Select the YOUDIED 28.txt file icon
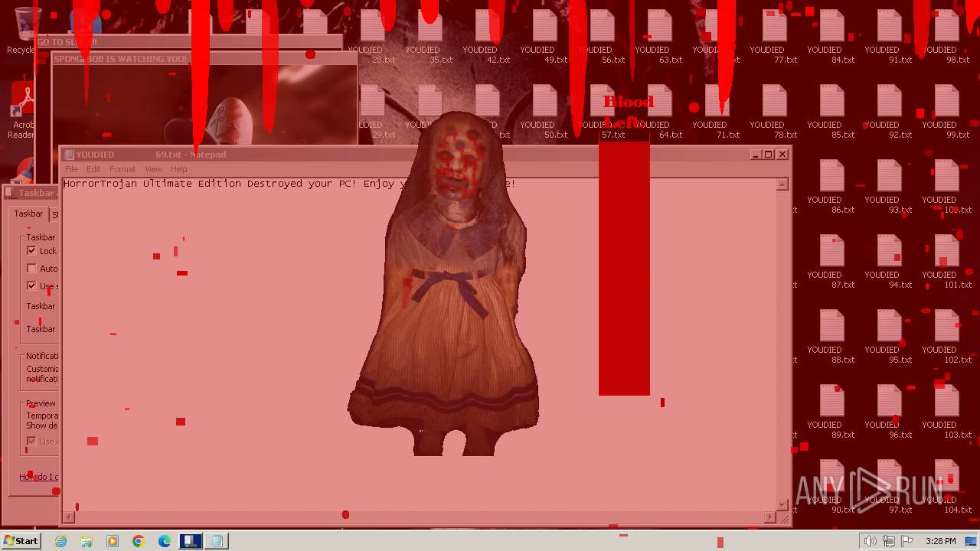Image resolution: width=980 pixels, height=551 pixels. point(371,37)
